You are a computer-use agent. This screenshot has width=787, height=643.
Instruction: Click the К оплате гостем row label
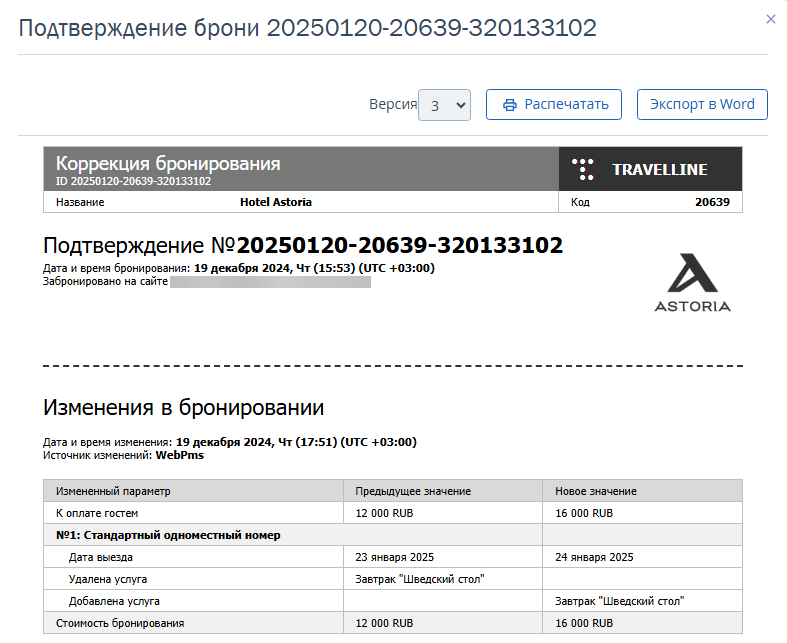tap(97, 513)
